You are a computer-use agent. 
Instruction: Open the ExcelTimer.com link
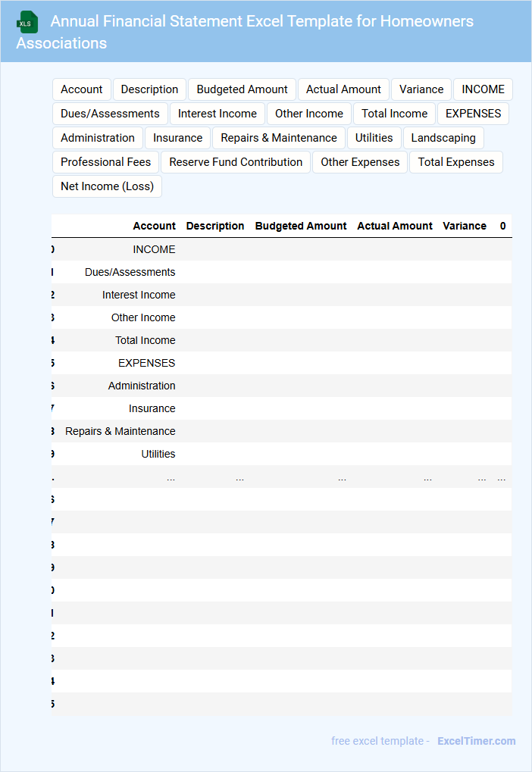476,741
